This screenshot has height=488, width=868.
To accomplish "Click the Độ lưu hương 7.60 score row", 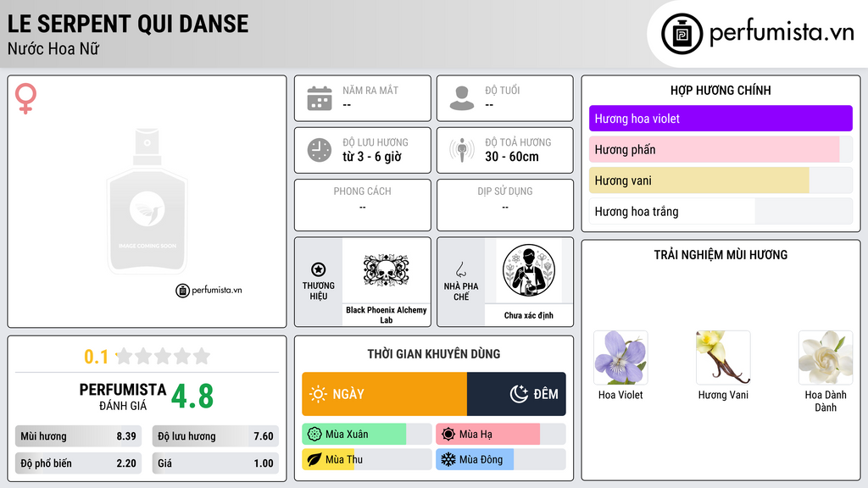I will point(215,436).
